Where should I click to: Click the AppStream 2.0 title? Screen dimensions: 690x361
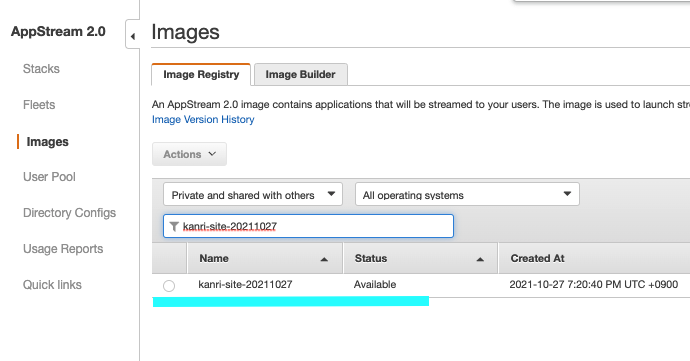[x=58, y=32]
